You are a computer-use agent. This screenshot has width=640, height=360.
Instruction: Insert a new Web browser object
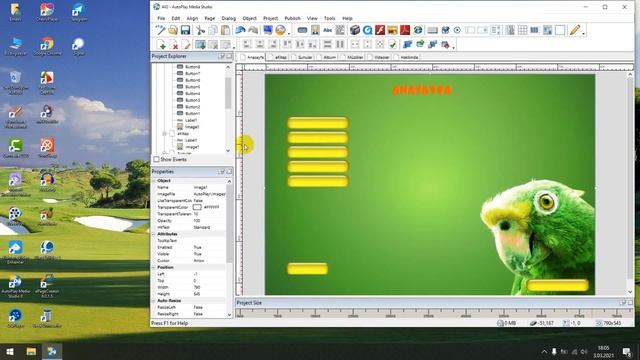click(418, 30)
